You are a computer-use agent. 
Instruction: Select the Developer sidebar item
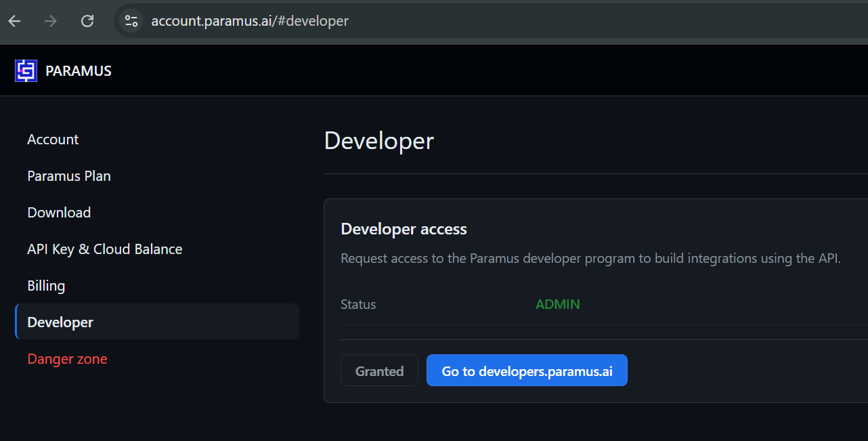coord(157,322)
